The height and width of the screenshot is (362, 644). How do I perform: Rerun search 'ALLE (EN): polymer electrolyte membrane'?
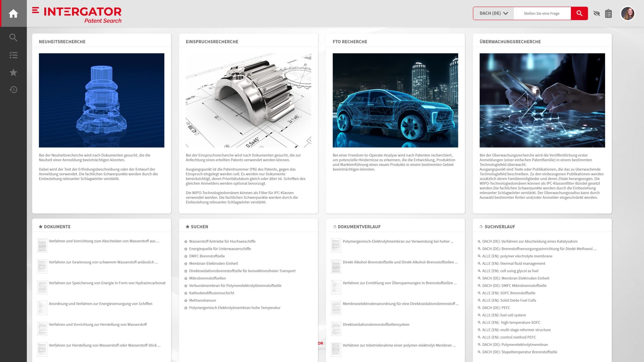tap(517, 256)
